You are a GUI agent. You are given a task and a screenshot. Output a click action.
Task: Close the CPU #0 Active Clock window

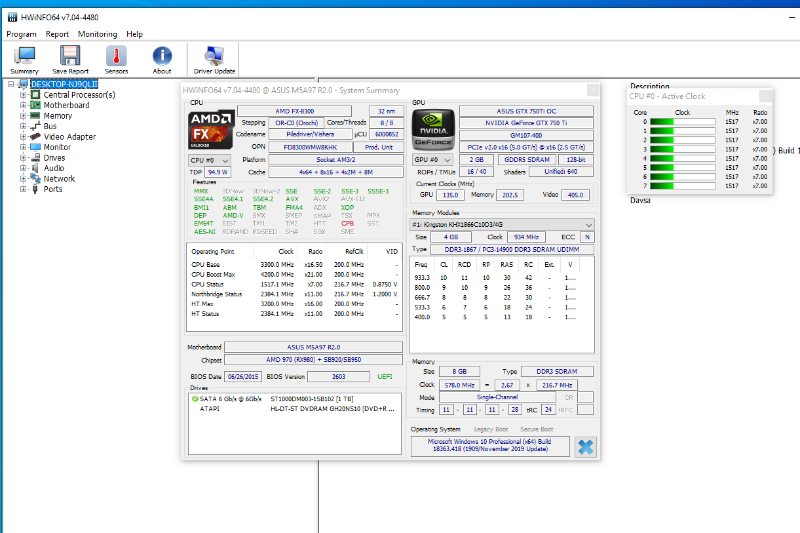(766, 96)
